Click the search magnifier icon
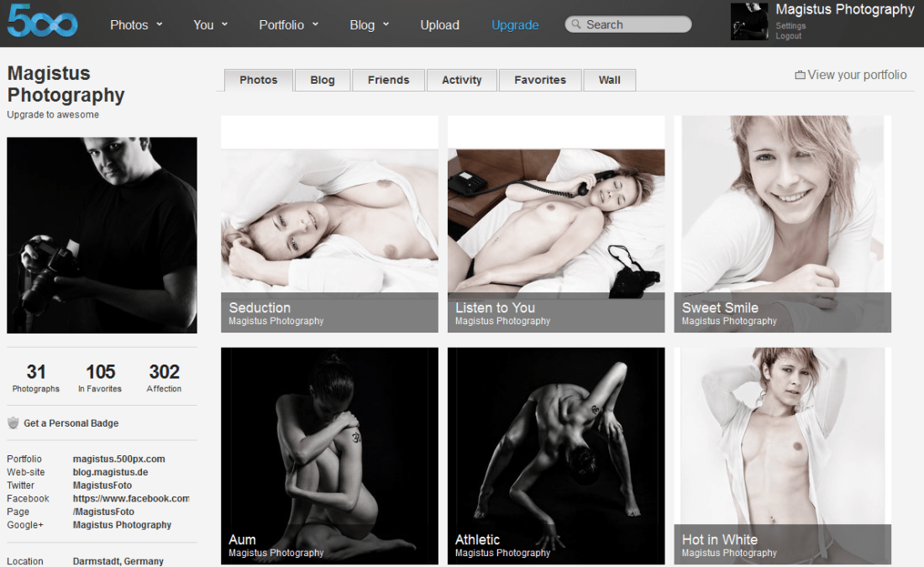 point(576,25)
